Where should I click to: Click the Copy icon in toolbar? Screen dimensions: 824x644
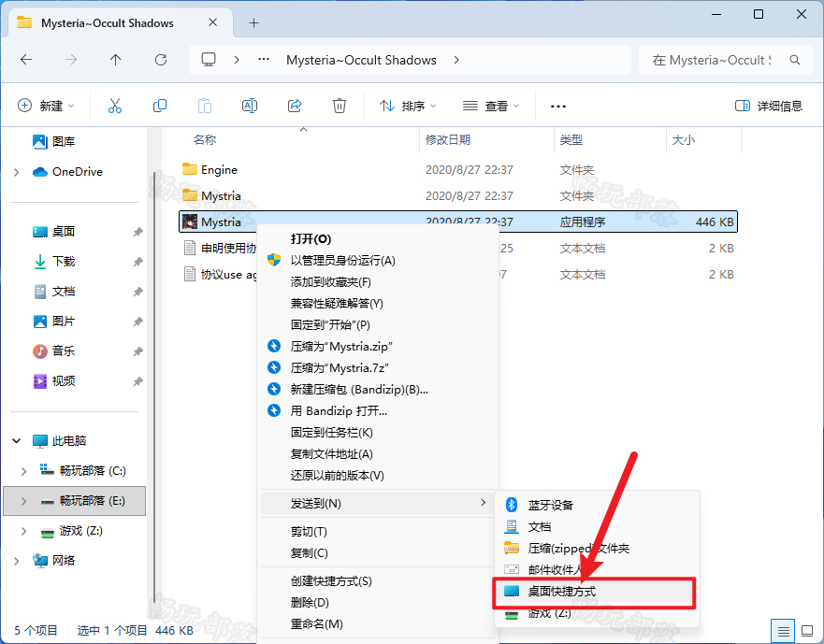click(160, 106)
